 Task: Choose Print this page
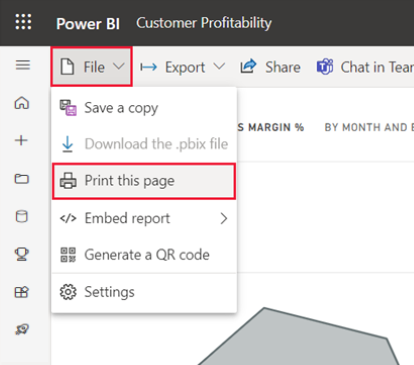pos(144,181)
